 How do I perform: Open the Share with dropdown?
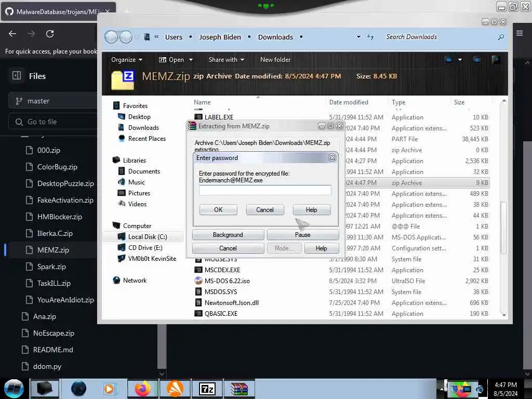click(x=227, y=60)
